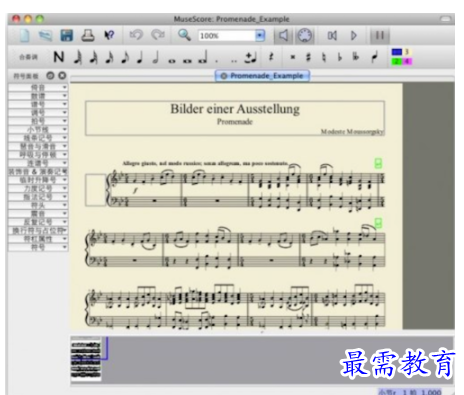Select the eighth note duration
Viewport: 464px width, 395px height.
(x=125, y=57)
